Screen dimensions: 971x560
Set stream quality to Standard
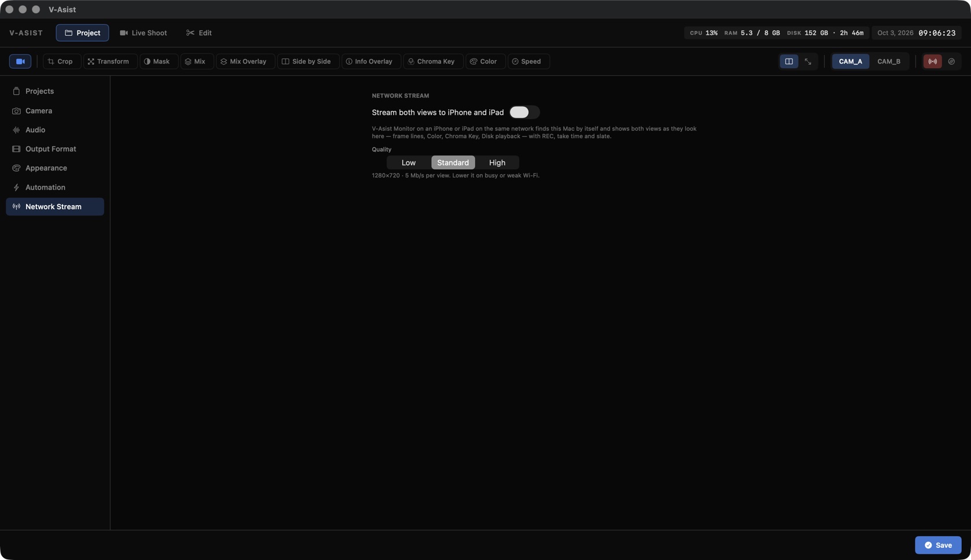tap(453, 162)
